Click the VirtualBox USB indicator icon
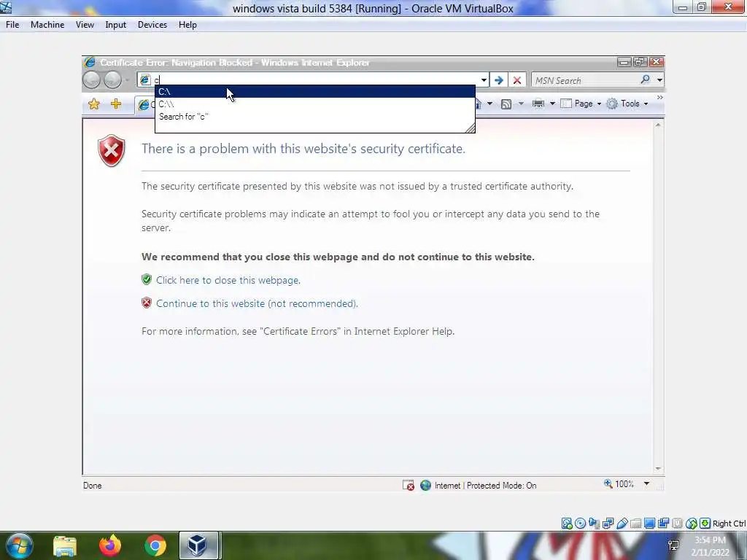Viewport: 747px width, 560px height. [x=622, y=524]
